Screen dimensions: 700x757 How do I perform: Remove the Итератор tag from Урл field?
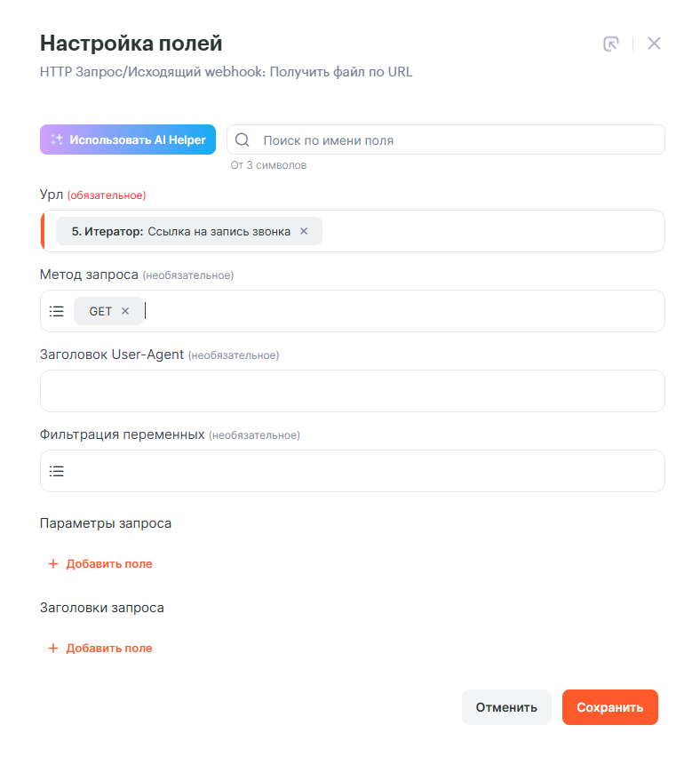coord(304,231)
